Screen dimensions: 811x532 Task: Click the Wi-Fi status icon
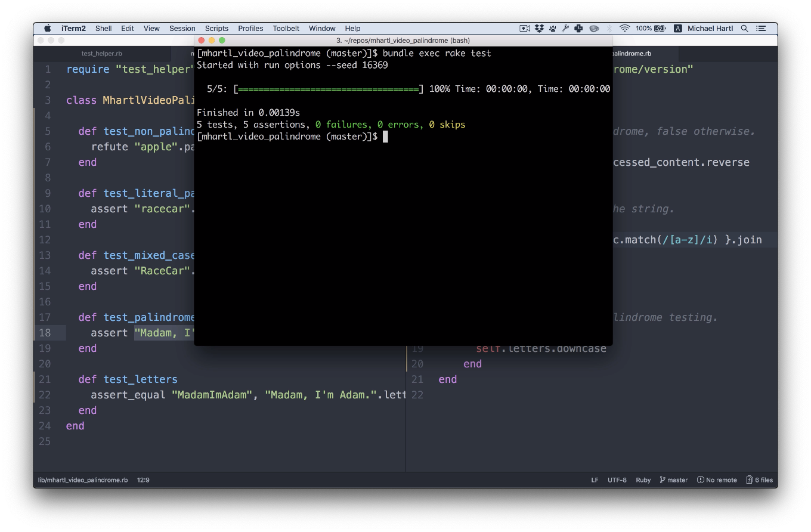click(624, 28)
